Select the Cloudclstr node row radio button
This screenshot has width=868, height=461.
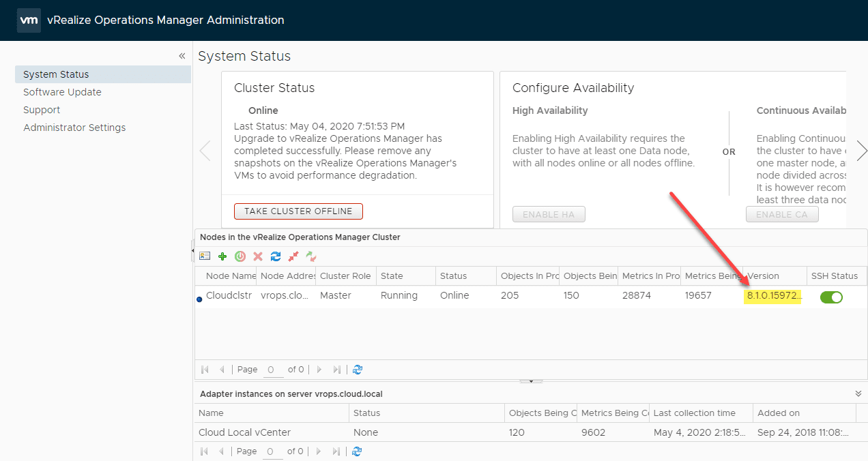(199, 299)
